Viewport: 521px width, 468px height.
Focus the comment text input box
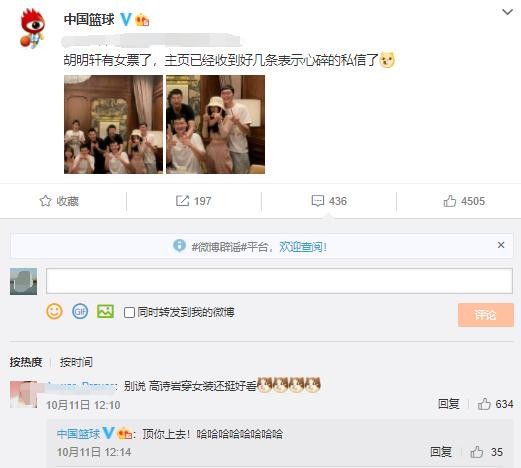279,281
